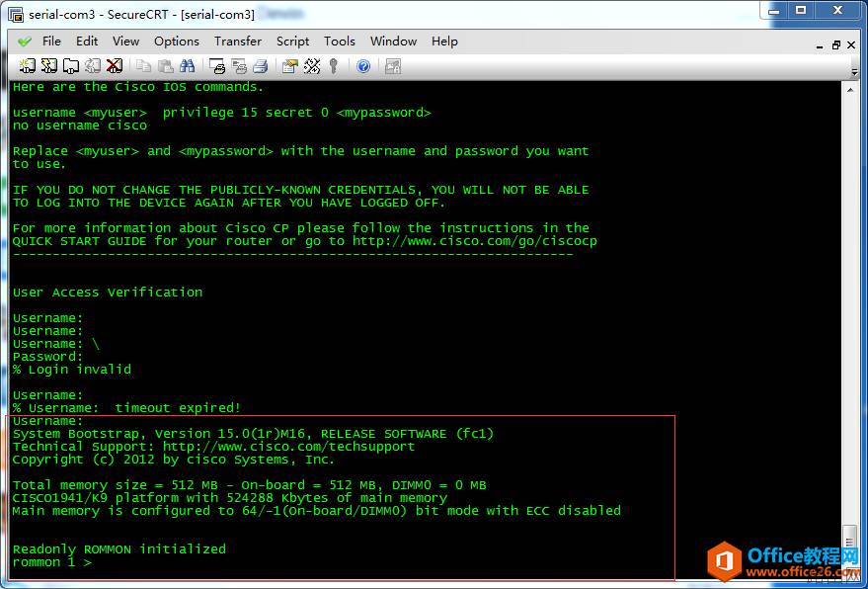868x589 pixels.
Task: Click 'Here are the Cisco IOS commands.' line
Action: click(x=138, y=87)
